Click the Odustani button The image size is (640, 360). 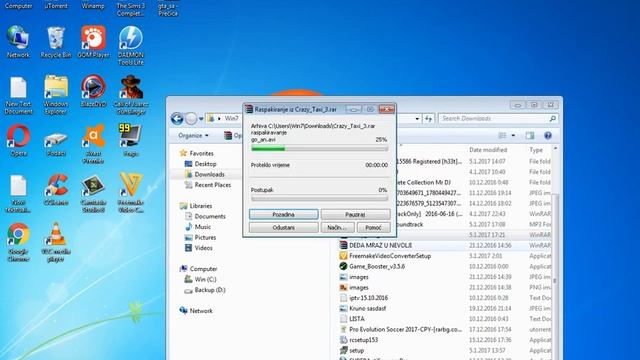tap(284, 227)
